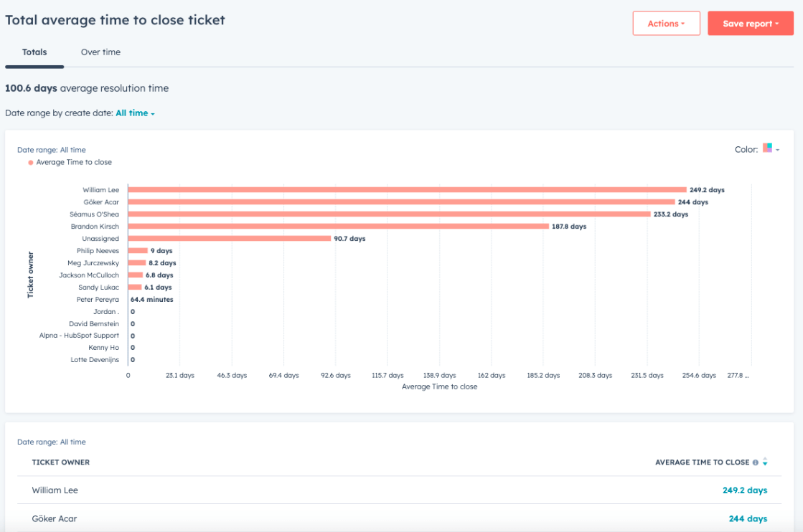Click the Séamus O'Shea chart bar
Image resolution: width=803 pixels, height=532 pixels.
(x=389, y=214)
